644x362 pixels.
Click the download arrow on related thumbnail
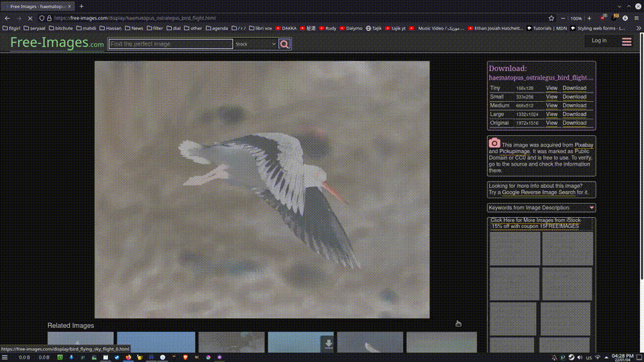(328, 344)
